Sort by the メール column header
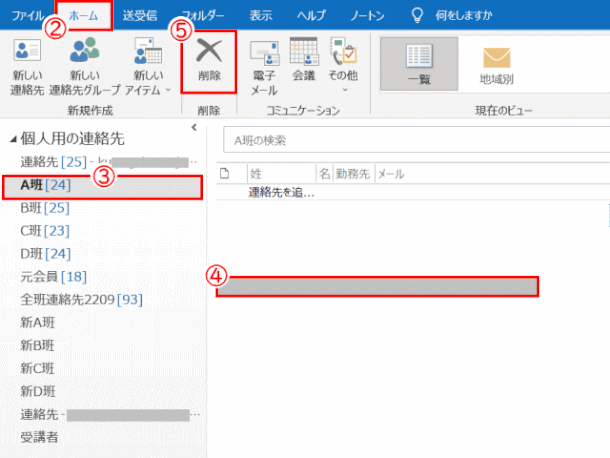Screen dimensions: 610x458 coord(391,174)
